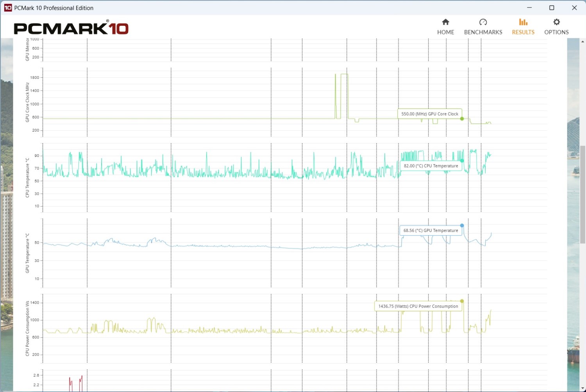The width and height of the screenshot is (586, 392).
Task: Select the blue GPU Temperature data point
Action: (x=462, y=225)
